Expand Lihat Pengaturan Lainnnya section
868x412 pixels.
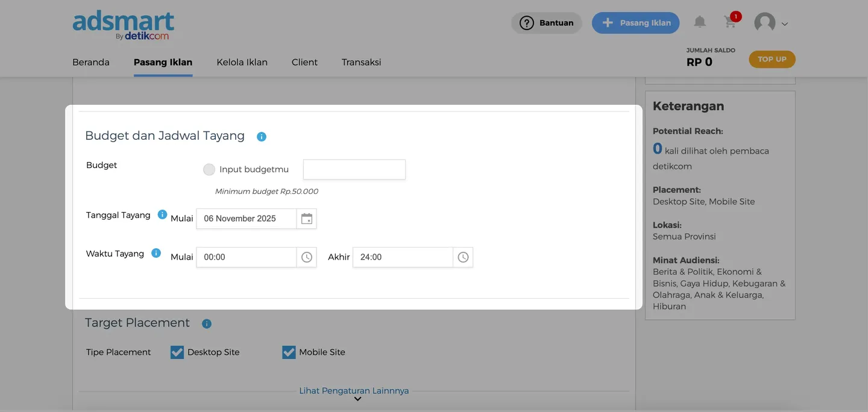354,392
